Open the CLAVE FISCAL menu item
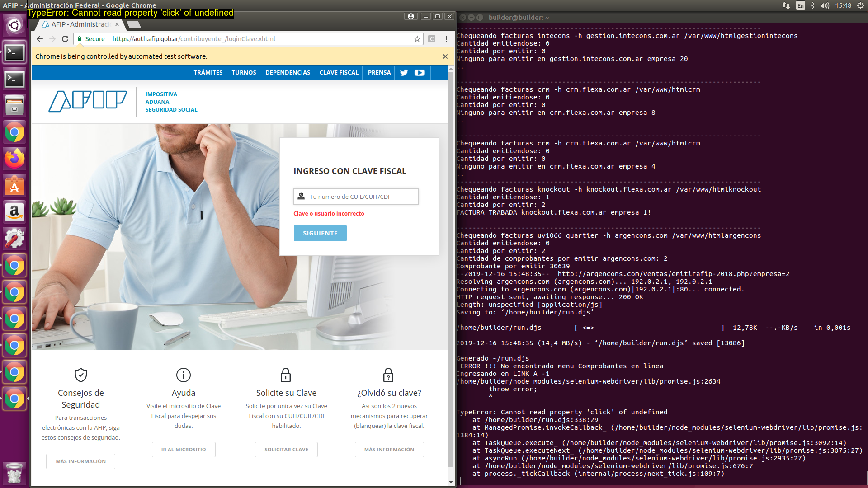Screen dimensions: 868x488 [x=339, y=73]
